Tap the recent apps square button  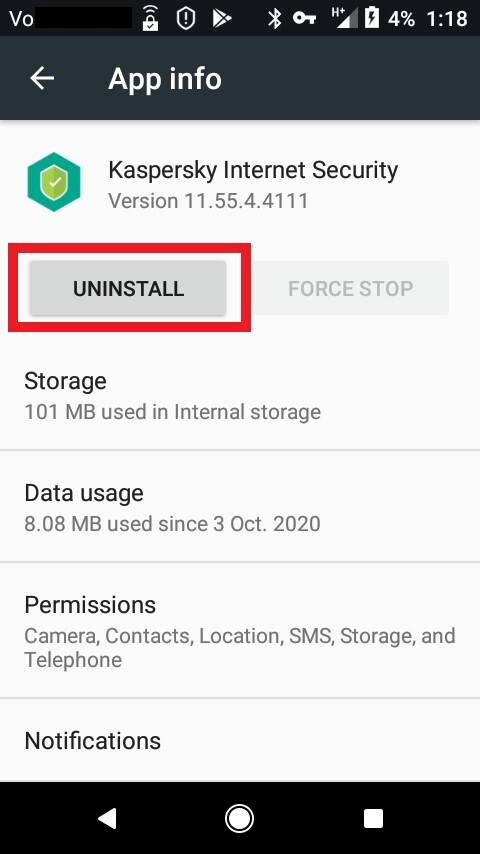(373, 818)
